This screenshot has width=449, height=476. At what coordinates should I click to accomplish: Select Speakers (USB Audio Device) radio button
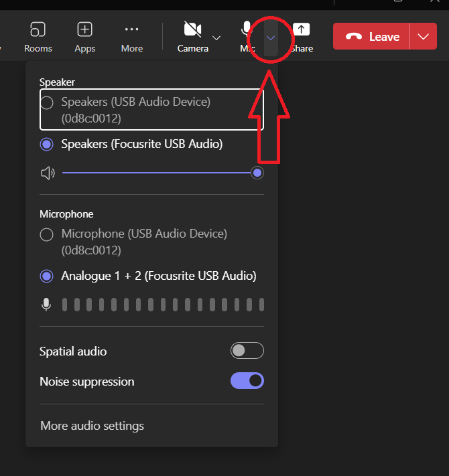tap(47, 103)
